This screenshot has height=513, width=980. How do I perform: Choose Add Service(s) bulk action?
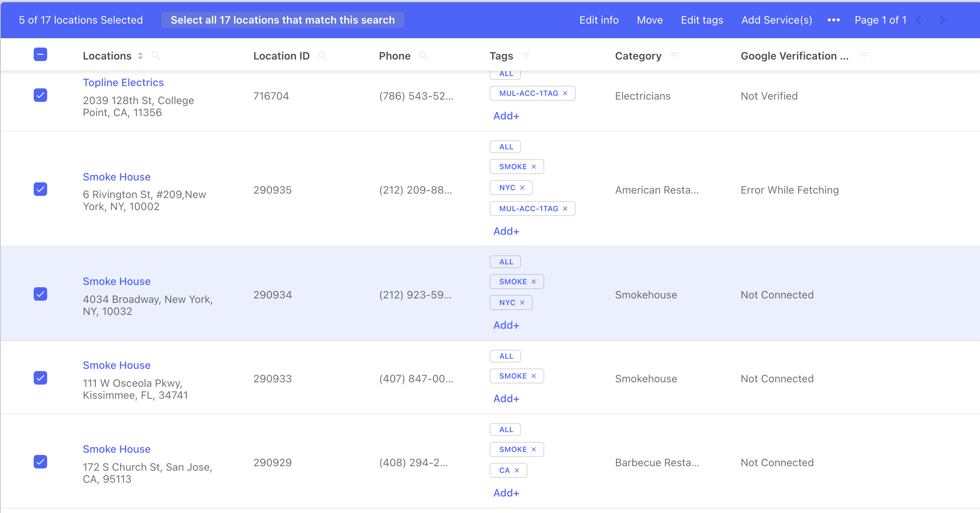click(x=776, y=20)
